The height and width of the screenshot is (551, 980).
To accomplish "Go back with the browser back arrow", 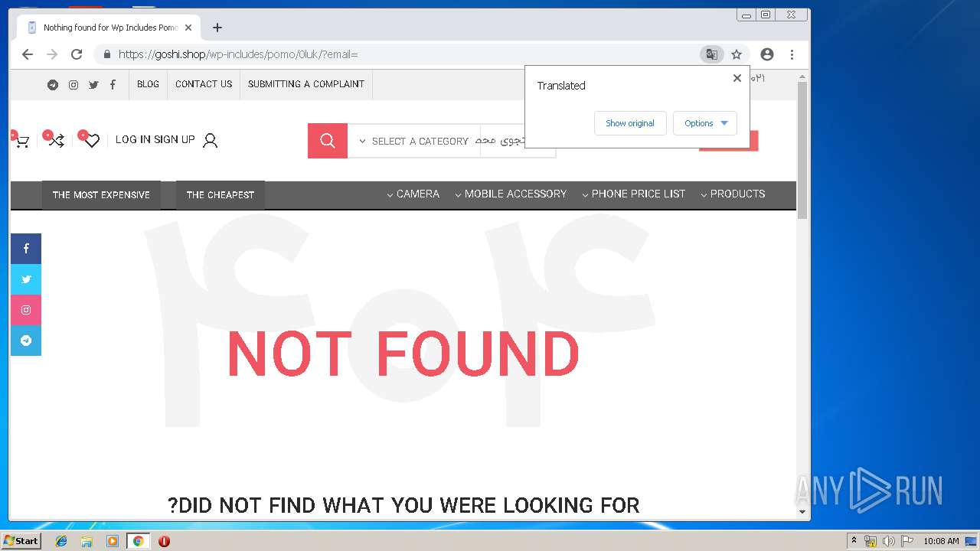I will click(28, 54).
